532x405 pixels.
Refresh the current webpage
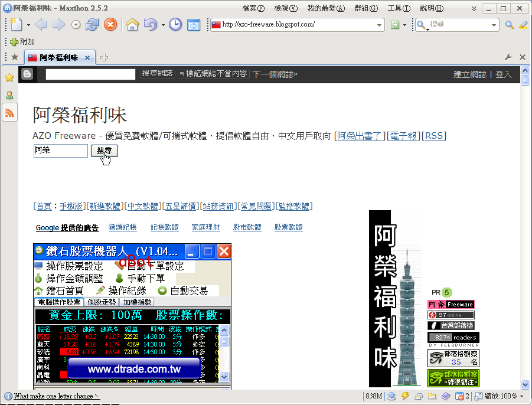[92, 24]
